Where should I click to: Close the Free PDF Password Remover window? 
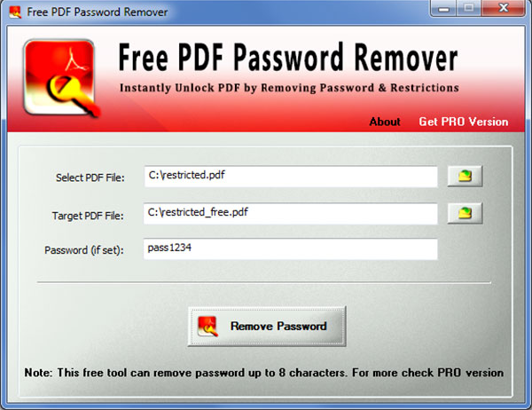click(x=503, y=8)
